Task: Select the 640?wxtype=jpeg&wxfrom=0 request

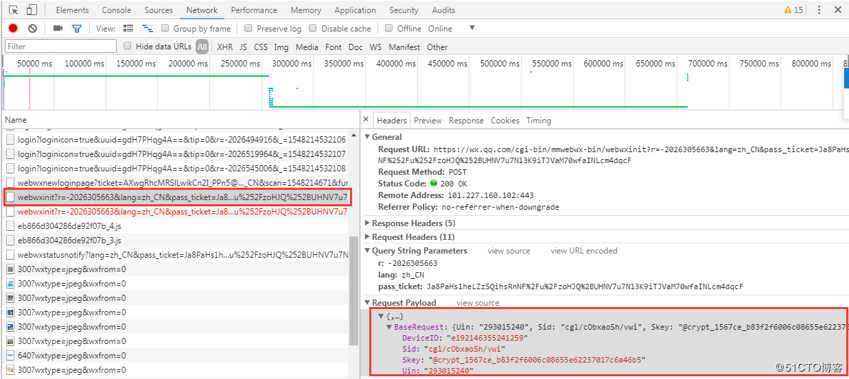Action: [175, 356]
